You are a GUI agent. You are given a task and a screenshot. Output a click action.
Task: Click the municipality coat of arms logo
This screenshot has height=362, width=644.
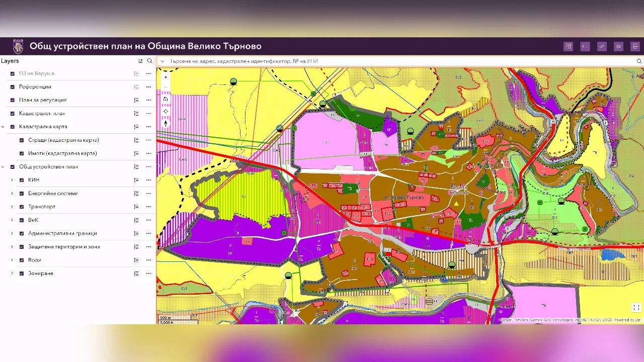coord(18,47)
